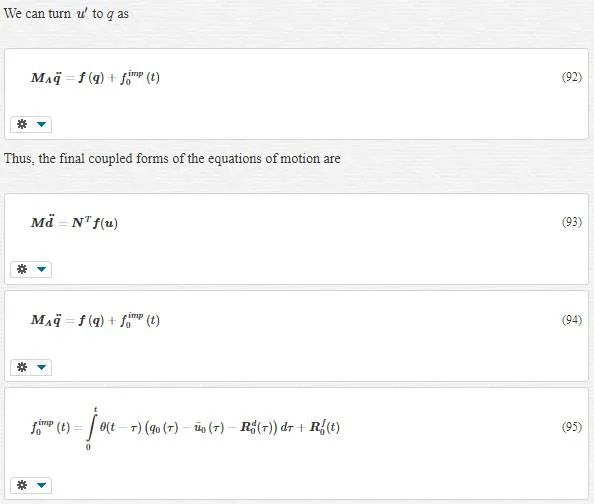Viewport: 594px width, 504px height.
Task: Select equation 93 formula Md = N^T f(u)
Action: pos(74,221)
